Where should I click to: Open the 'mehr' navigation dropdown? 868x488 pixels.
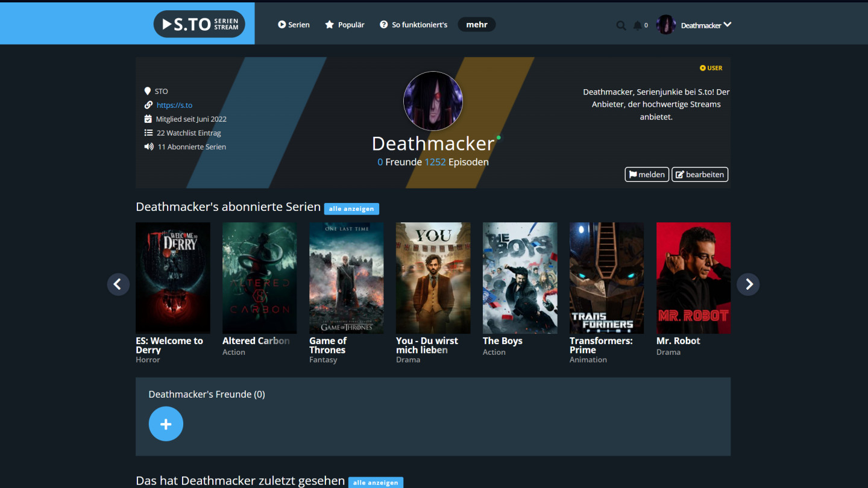pyautogui.click(x=476, y=25)
